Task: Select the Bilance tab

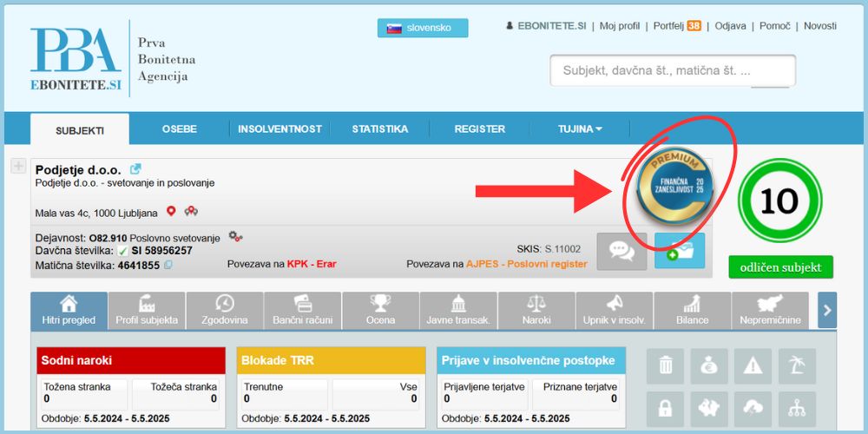Action: [x=693, y=311]
